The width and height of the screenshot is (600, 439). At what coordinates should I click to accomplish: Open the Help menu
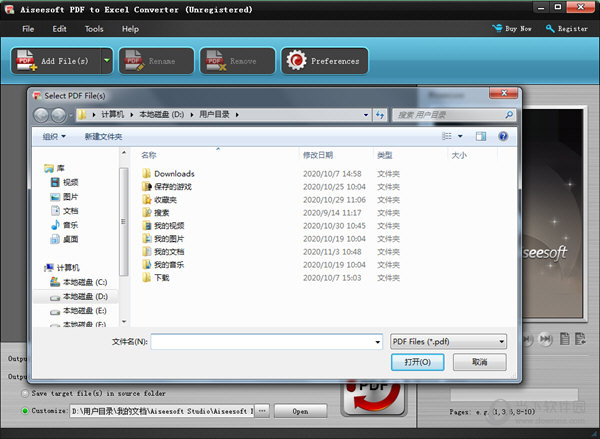[x=130, y=29]
